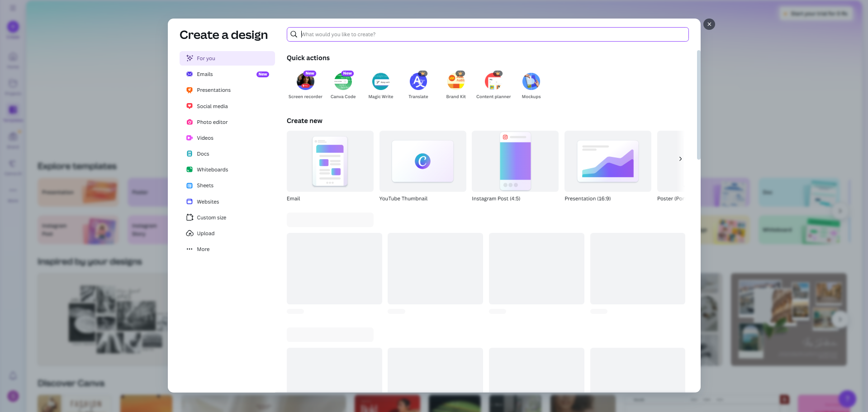Click Upload in the sidebar

(x=205, y=233)
